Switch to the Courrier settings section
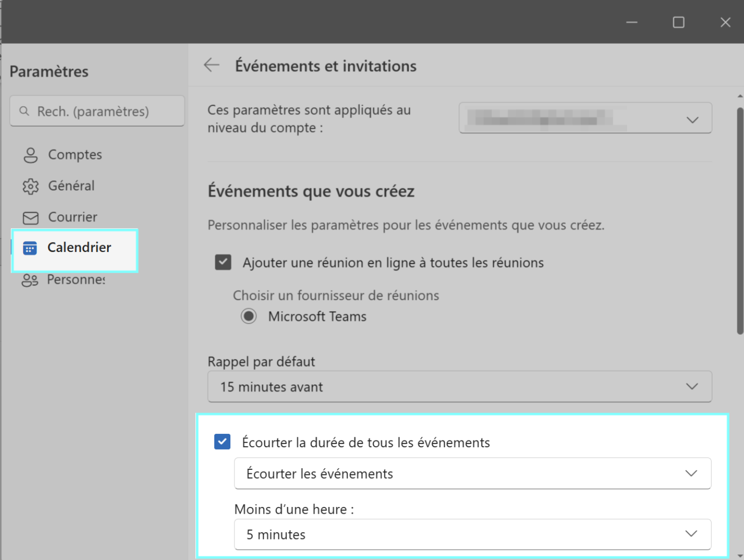The height and width of the screenshot is (560, 744). coord(73,217)
